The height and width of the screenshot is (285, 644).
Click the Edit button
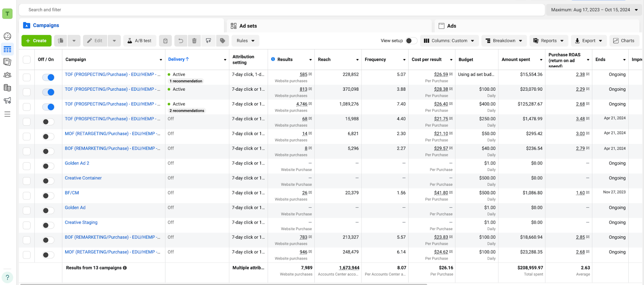point(95,41)
